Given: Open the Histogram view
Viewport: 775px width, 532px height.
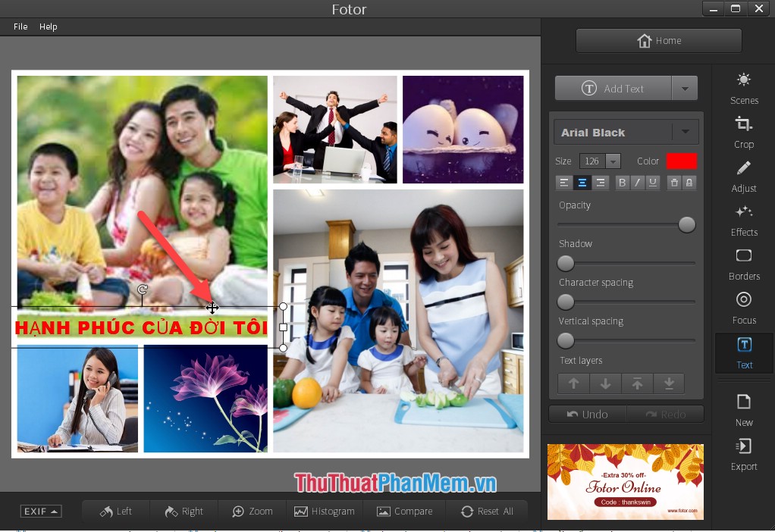Looking at the screenshot, I should pos(325,511).
